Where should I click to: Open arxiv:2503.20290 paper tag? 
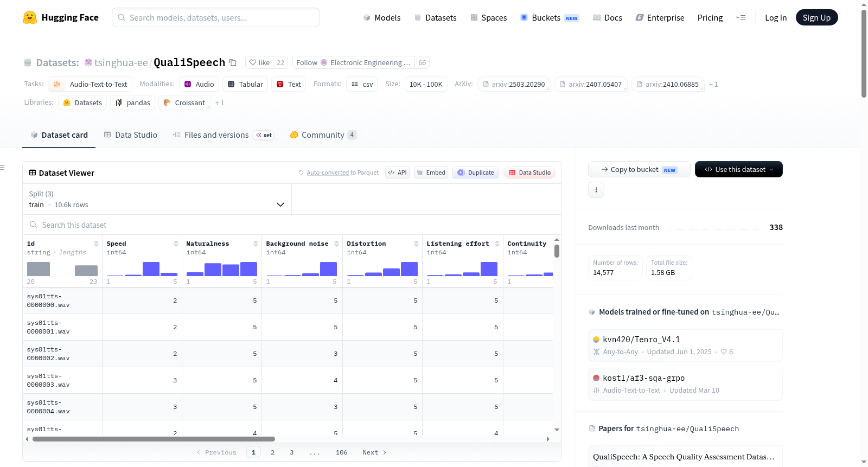(514, 84)
